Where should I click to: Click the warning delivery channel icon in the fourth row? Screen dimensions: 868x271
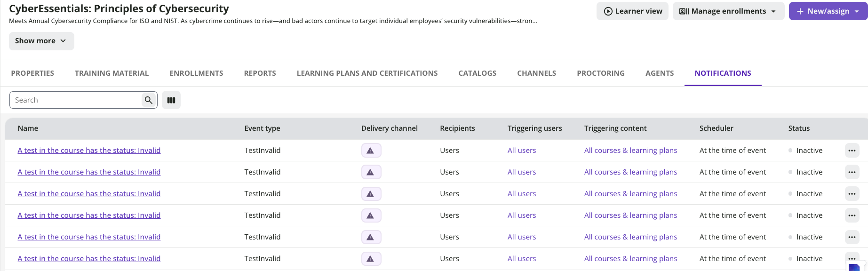click(x=371, y=215)
